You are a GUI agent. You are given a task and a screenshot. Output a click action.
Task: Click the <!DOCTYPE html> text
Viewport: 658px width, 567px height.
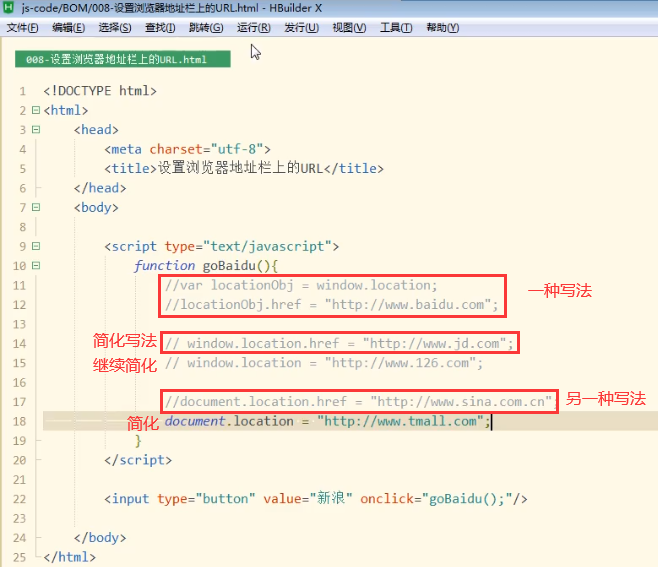(100, 91)
